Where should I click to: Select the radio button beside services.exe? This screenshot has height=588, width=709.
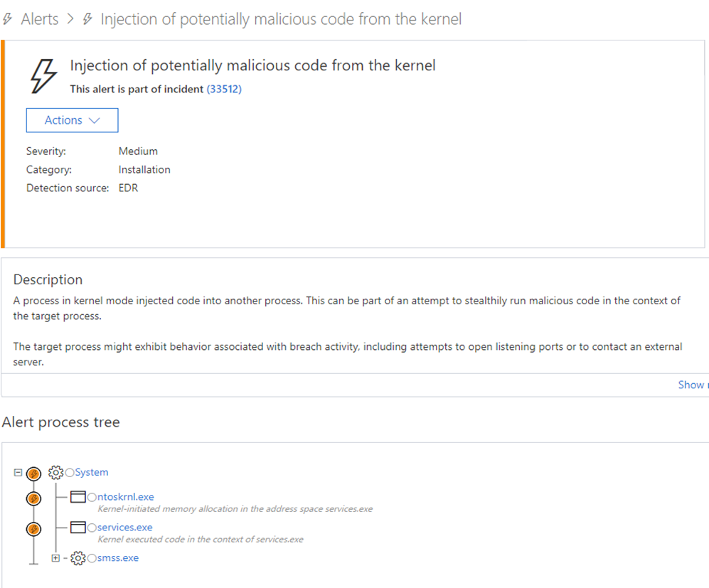(x=92, y=528)
